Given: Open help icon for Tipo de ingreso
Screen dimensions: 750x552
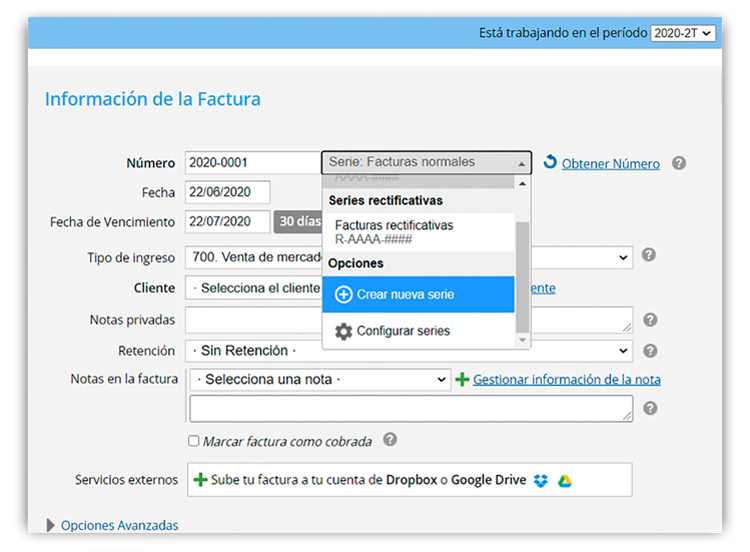Looking at the screenshot, I should click(x=649, y=254).
